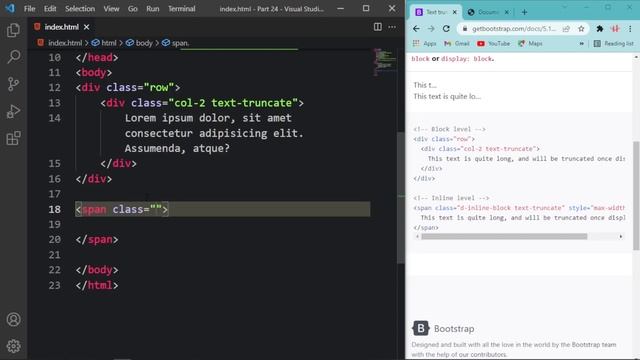
Task: Click the code minimap in editor
Action: (384, 62)
